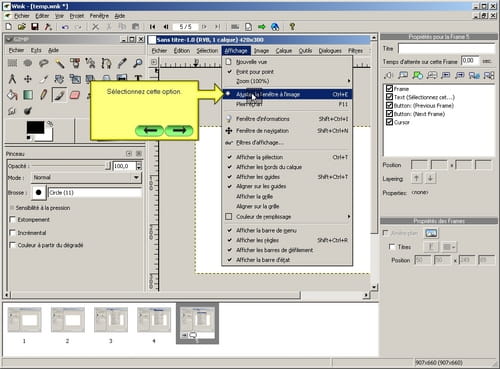Select the Move tool icon
Screen dimensions: 500x369
point(28,79)
